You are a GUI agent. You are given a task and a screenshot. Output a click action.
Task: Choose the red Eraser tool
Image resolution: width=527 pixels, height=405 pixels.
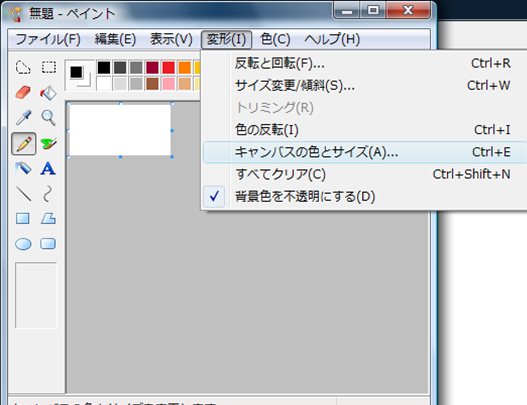tap(23, 92)
